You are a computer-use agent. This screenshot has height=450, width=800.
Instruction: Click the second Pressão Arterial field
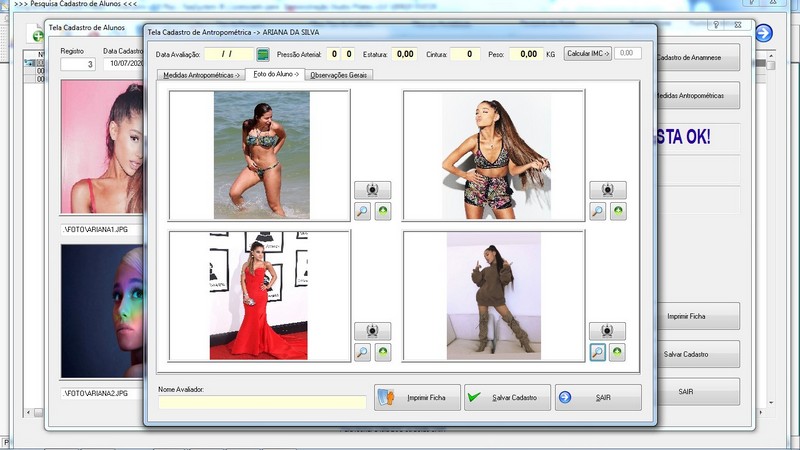click(348, 54)
